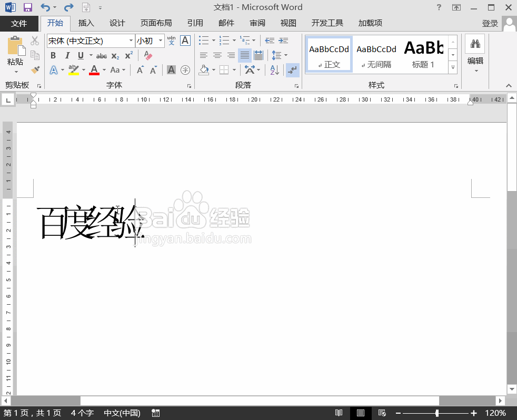Apply red font color from the swatch
This screenshot has height=420, width=517.
(94, 69)
